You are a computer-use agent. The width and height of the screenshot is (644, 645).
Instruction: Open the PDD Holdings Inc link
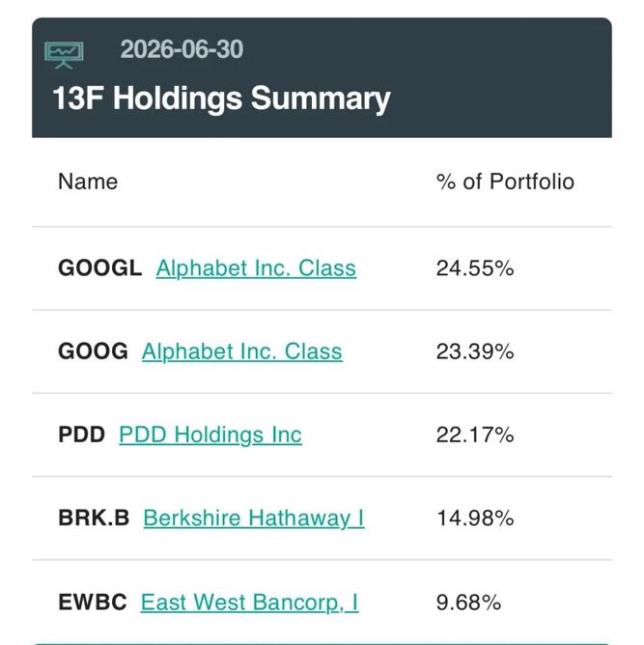click(210, 435)
